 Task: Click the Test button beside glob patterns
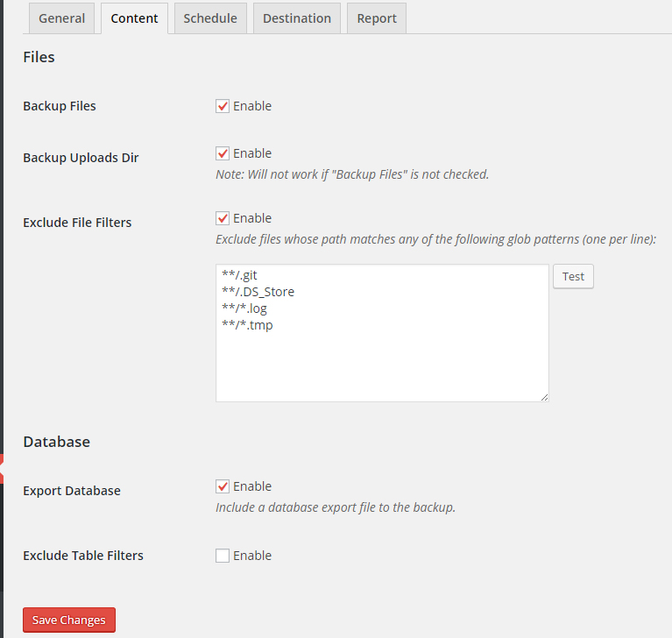(x=573, y=276)
